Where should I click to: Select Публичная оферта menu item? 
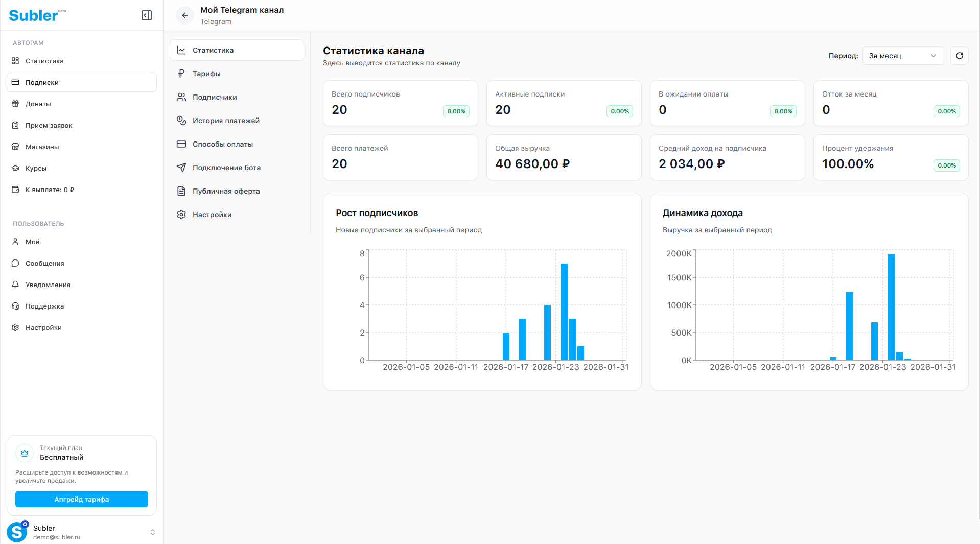pos(226,191)
